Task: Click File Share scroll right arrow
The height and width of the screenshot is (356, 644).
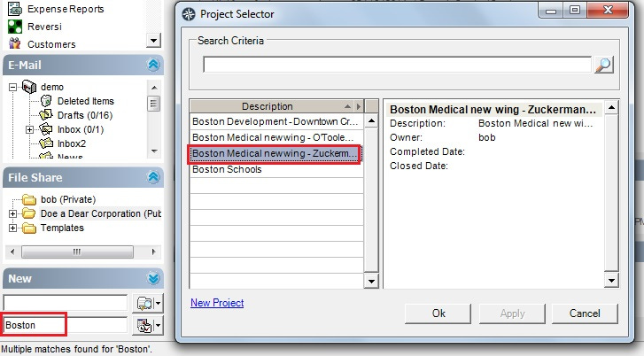Action: [x=153, y=252]
